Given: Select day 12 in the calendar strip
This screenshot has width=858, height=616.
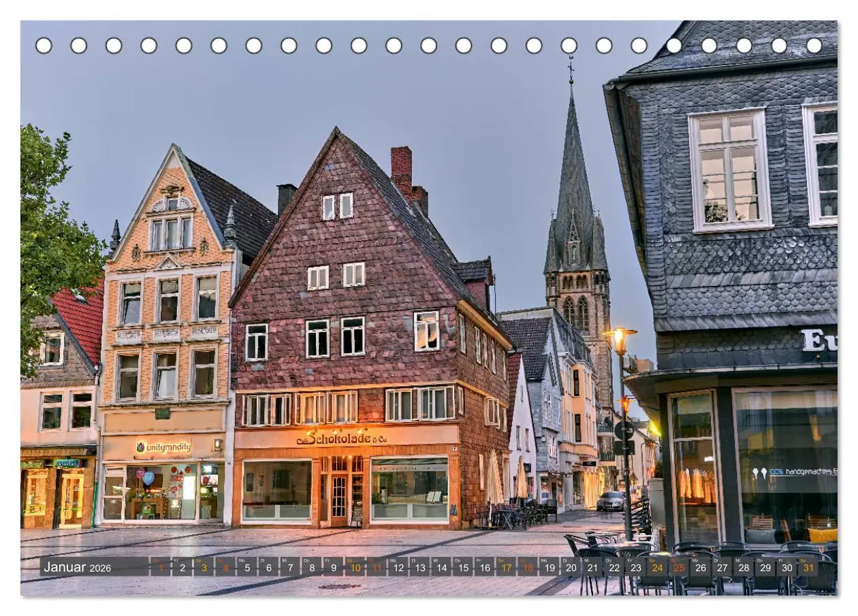Looking at the screenshot, I should 398,567.
